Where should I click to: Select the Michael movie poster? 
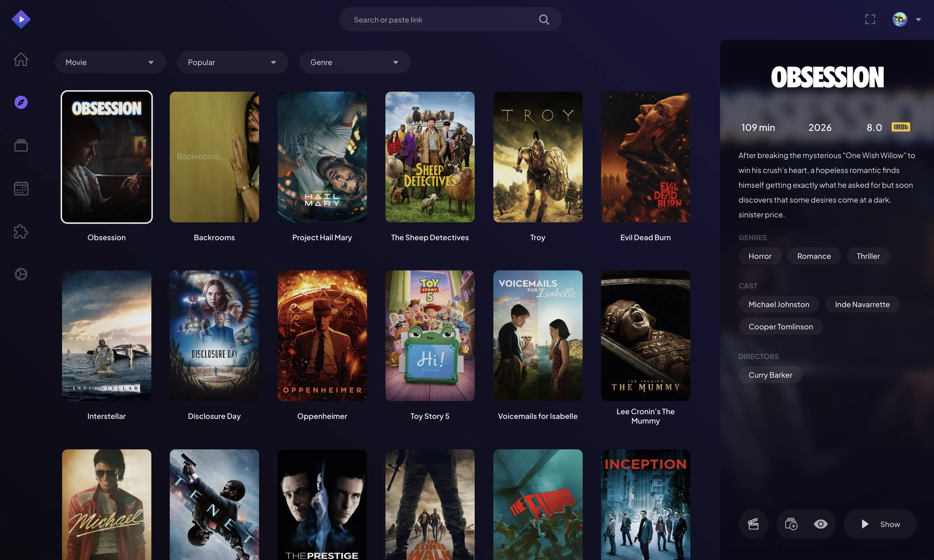click(x=107, y=505)
